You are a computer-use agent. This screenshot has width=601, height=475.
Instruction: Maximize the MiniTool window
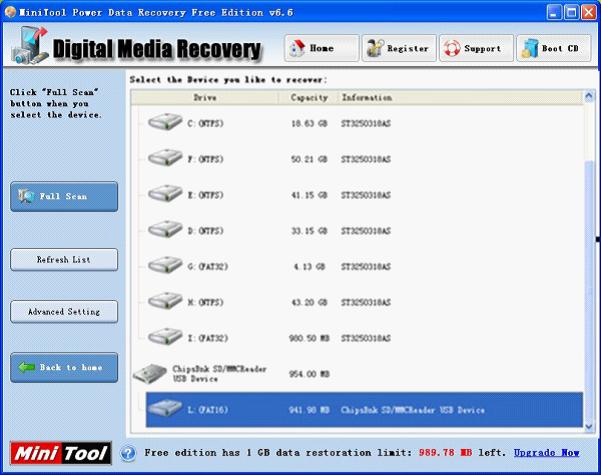click(x=571, y=13)
